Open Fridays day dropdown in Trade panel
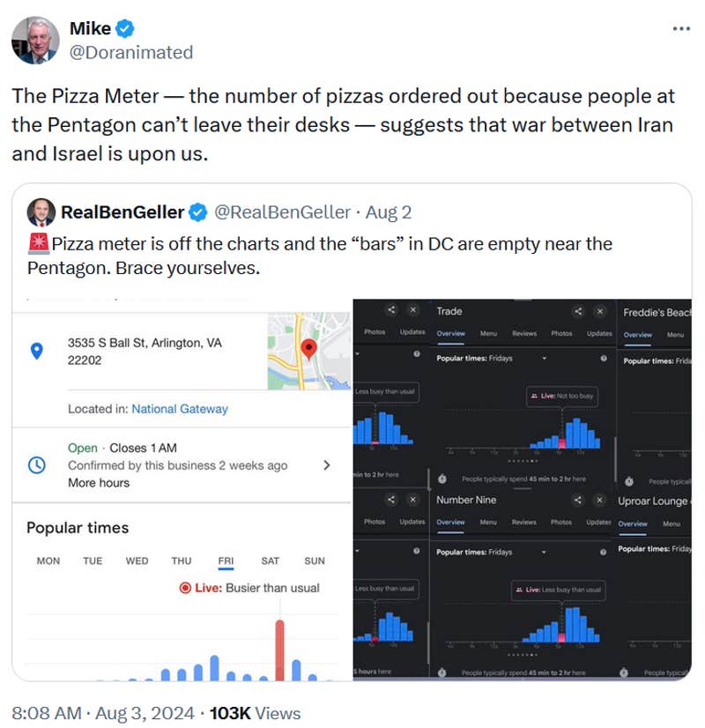Image resolution: width=705 pixels, height=728 pixels. click(x=545, y=359)
